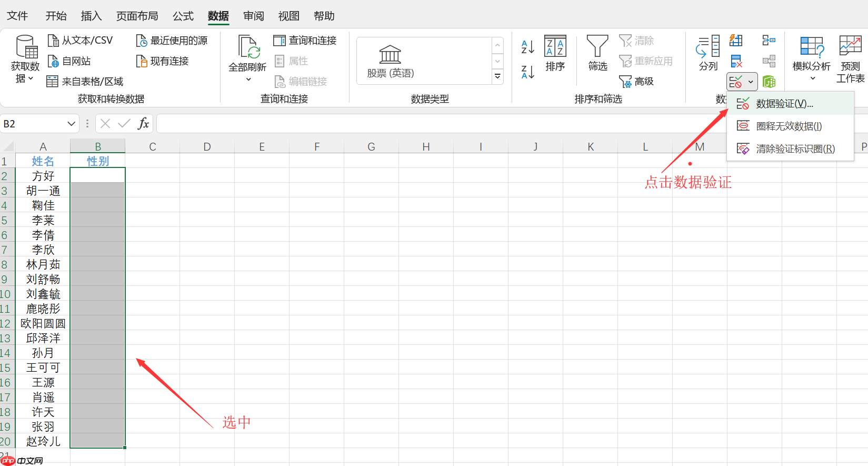Select the 姓名 header cell
The width and height of the screenshot is (868, 466).
pos(43,161)
